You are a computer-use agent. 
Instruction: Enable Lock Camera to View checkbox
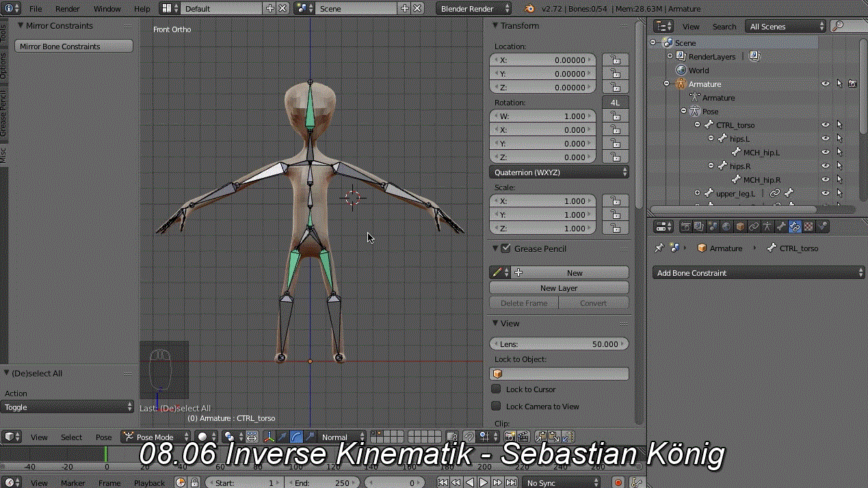[497, 406]
